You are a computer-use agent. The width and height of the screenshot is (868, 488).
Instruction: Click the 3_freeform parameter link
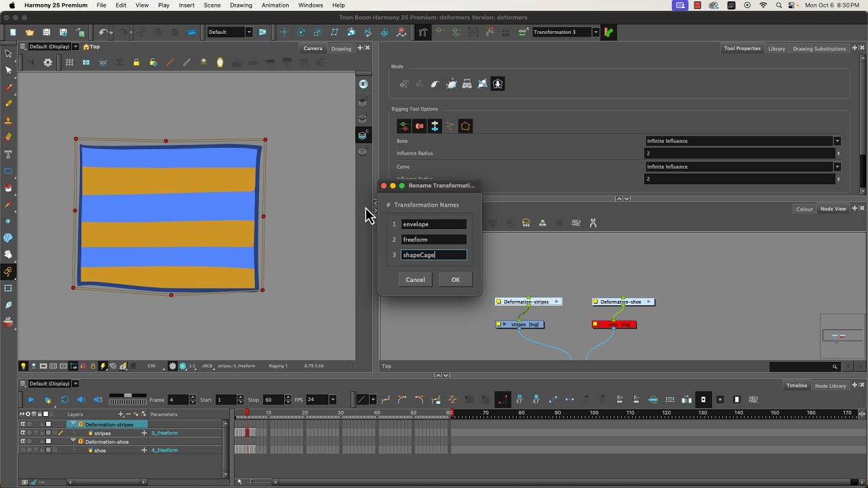click(x=164, y=433)
